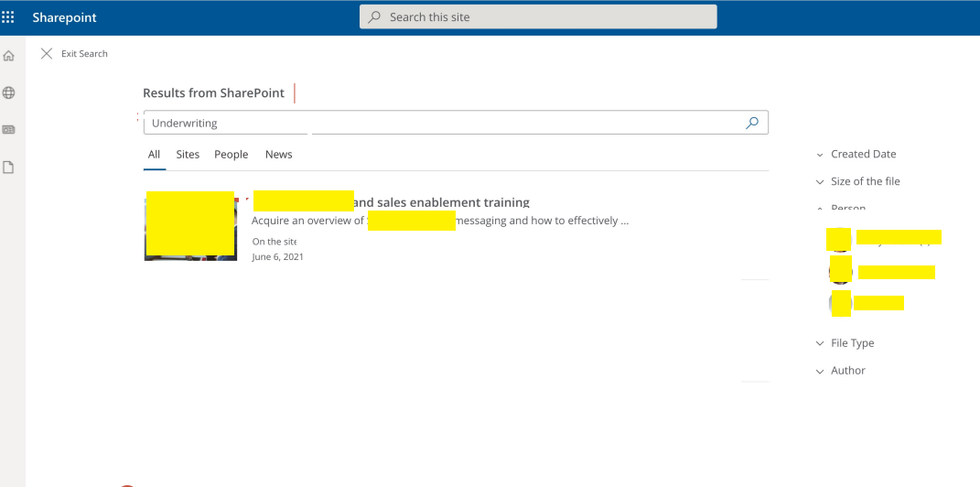
Task: Expand the Size of the file filter
Action: pyautogui.click(x=857, y=182)
